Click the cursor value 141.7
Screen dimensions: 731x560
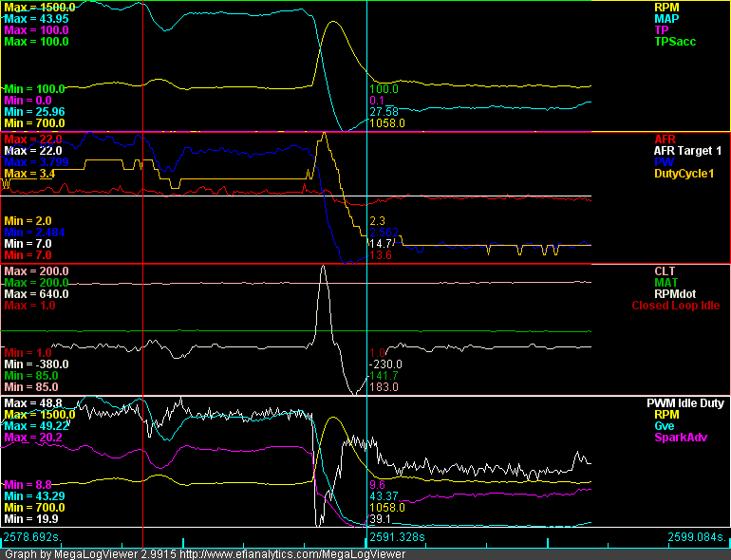pyautogui.click(x=384, y=376)
